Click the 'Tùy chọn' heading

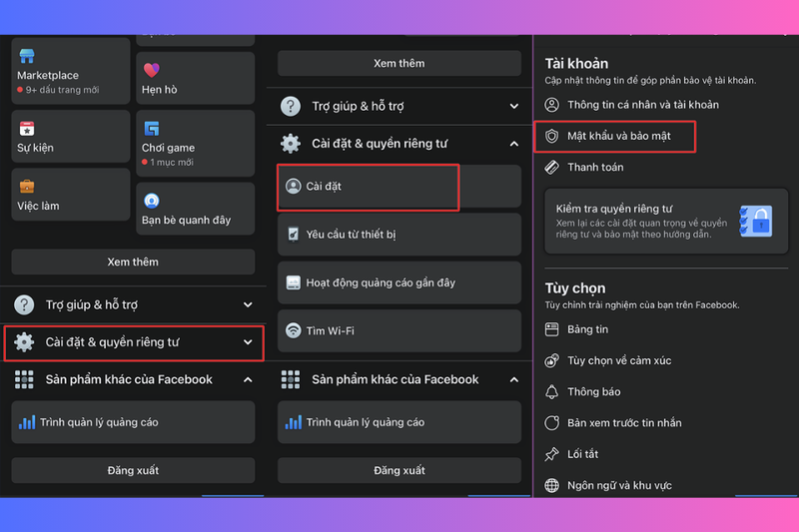click(575, 288)
